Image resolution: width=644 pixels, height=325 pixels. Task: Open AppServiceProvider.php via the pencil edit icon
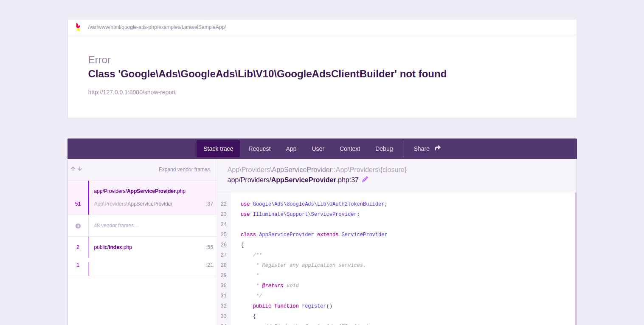click(364, 179)
